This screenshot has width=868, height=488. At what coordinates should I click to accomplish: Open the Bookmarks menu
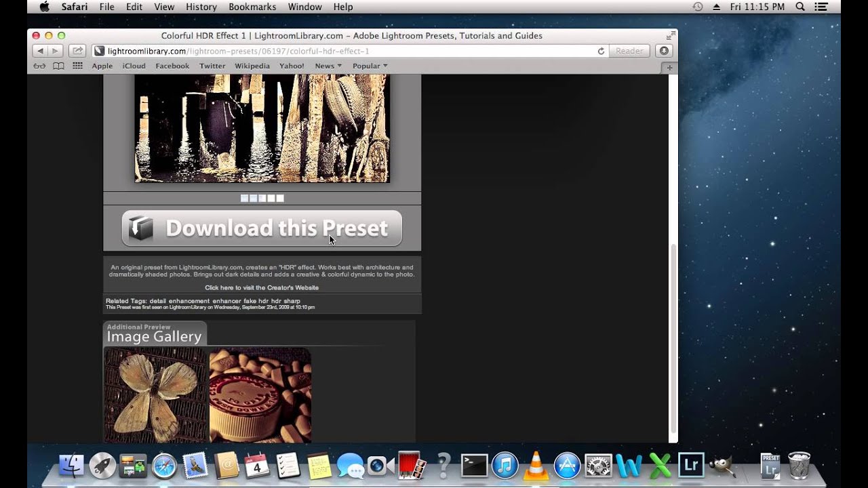pyautogui.click(x=252, y=7)
